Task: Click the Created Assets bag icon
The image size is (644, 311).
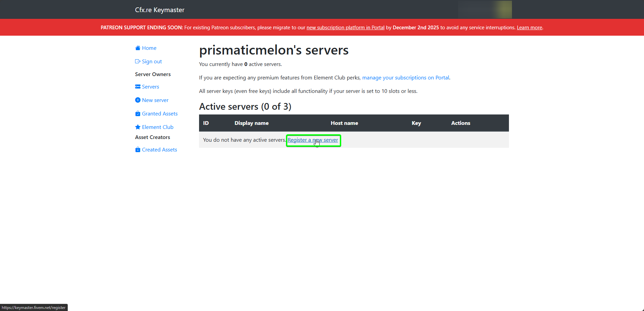Action: (x=137, y=149)
